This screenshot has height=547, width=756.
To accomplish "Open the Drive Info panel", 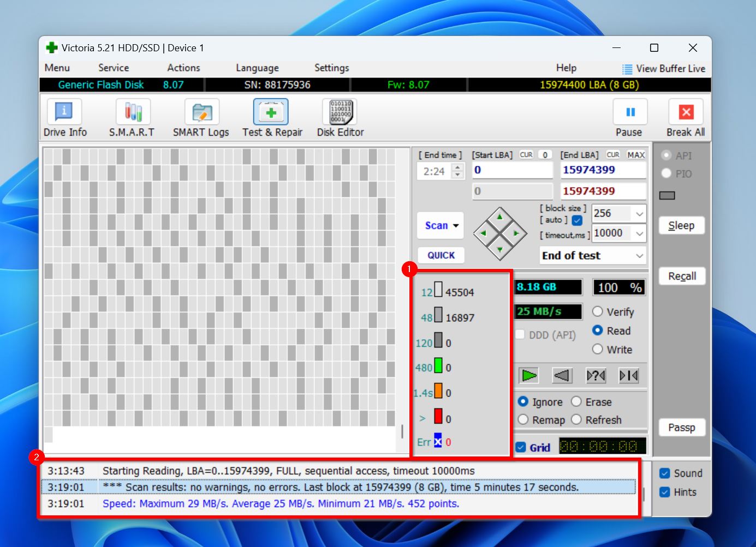I will pos(64,112).
